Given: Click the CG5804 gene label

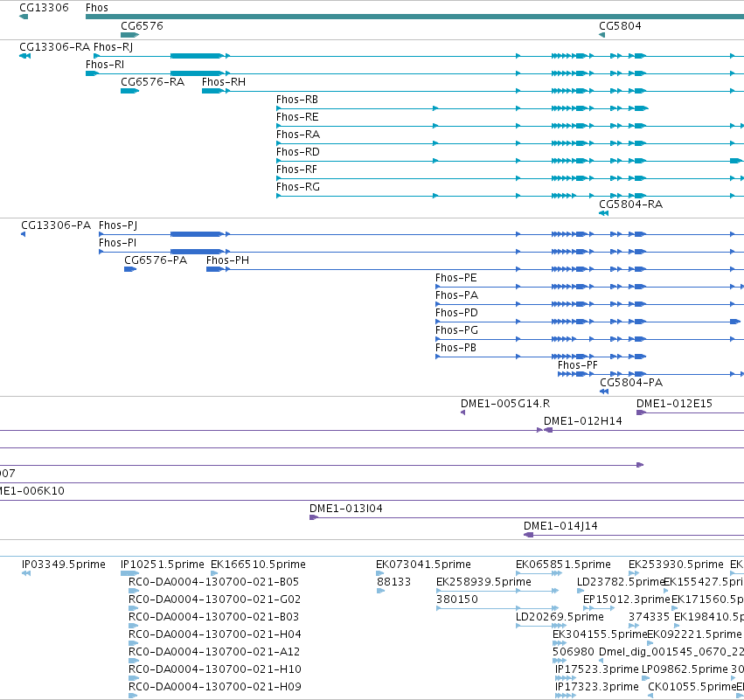Looking at the screenshot, I should coord(620,25).
